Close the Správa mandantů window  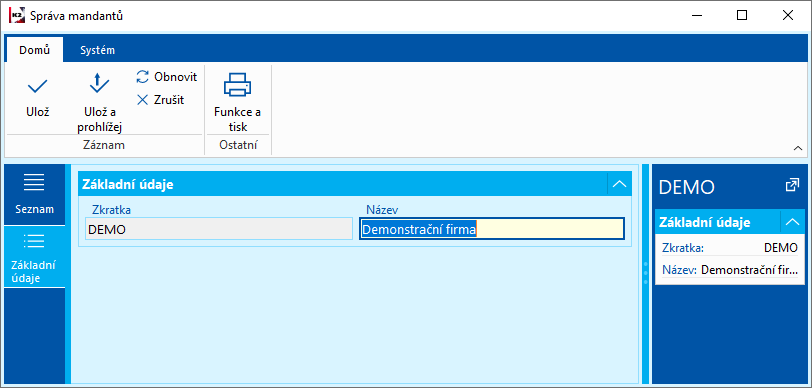(788, 16)
